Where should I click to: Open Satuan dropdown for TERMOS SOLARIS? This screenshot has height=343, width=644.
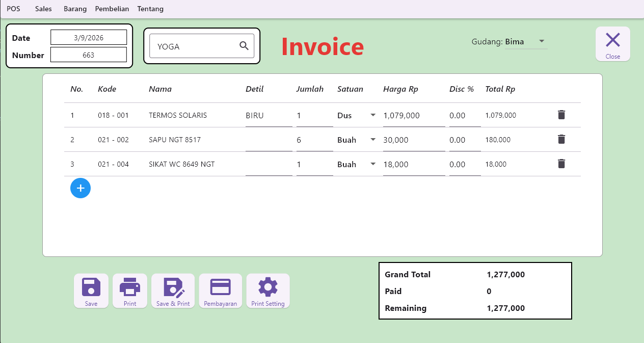coord(357,115)
